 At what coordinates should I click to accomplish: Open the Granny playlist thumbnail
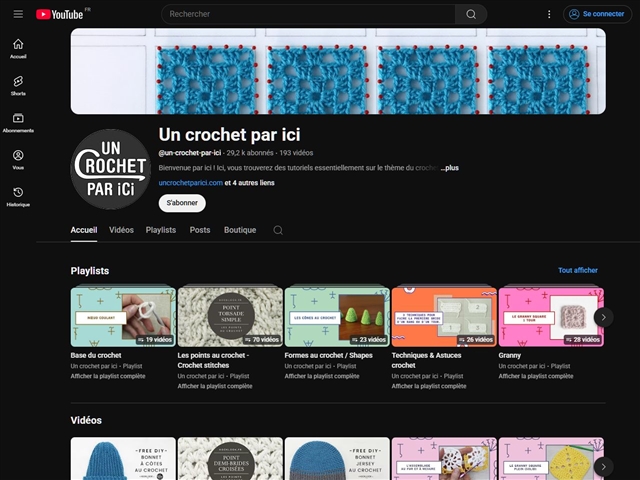551,317
